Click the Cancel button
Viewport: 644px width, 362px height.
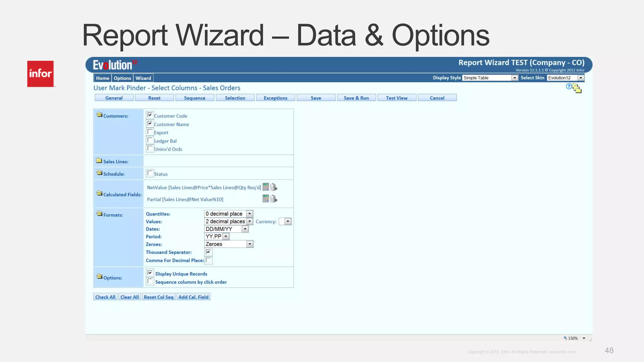point(437,98)
